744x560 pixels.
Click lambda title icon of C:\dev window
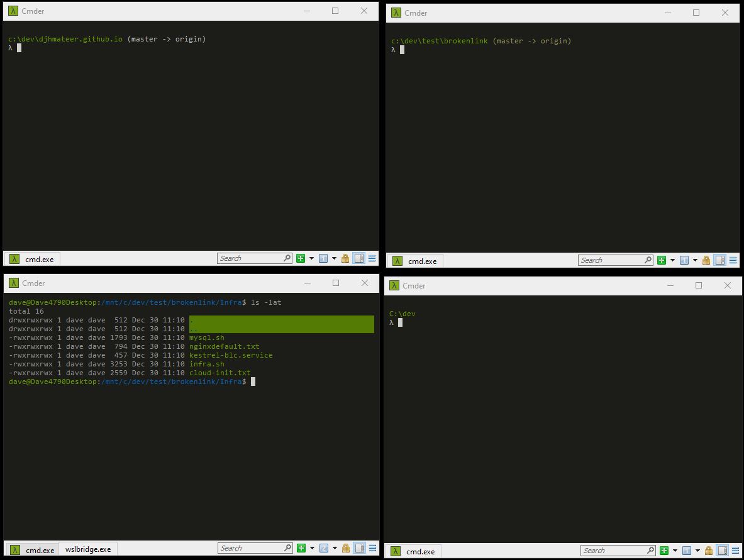point(394,285)
